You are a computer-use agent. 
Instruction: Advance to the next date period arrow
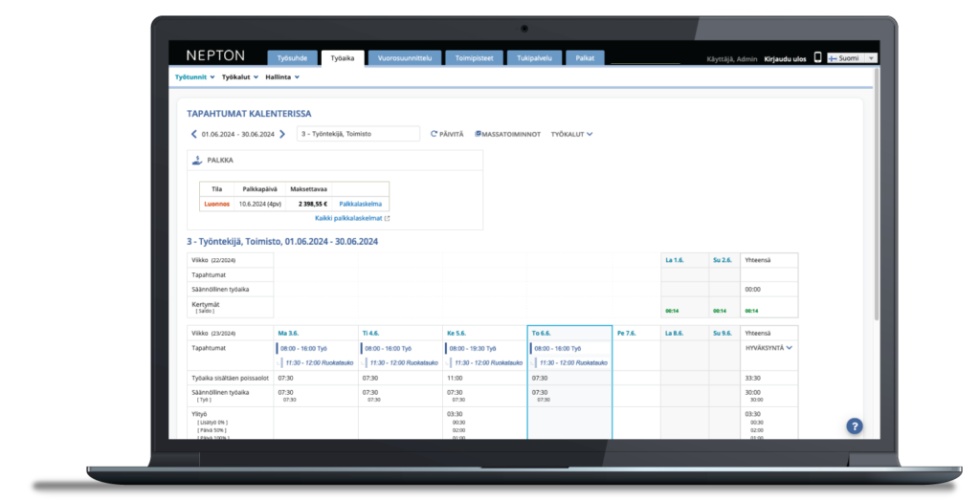[x=282, y=134]
